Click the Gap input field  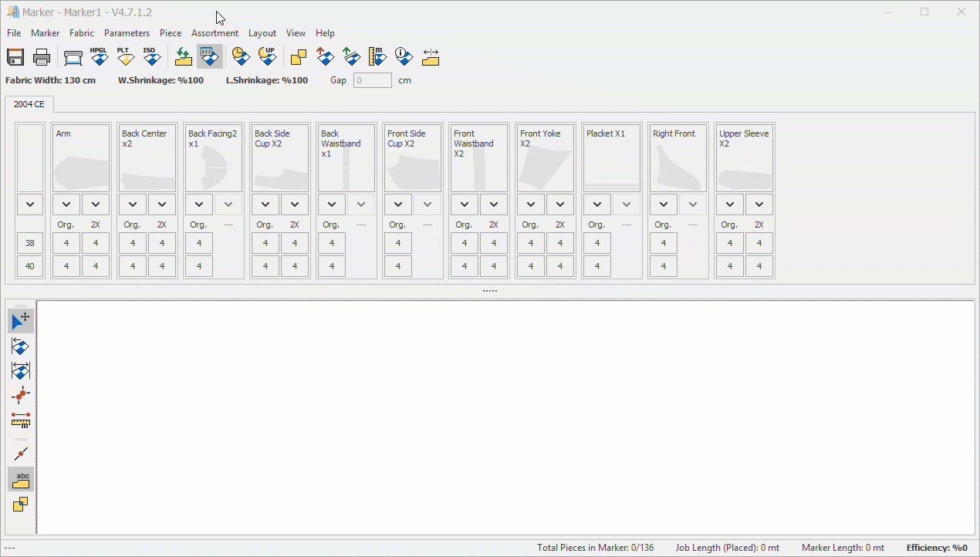pos(372,80)
